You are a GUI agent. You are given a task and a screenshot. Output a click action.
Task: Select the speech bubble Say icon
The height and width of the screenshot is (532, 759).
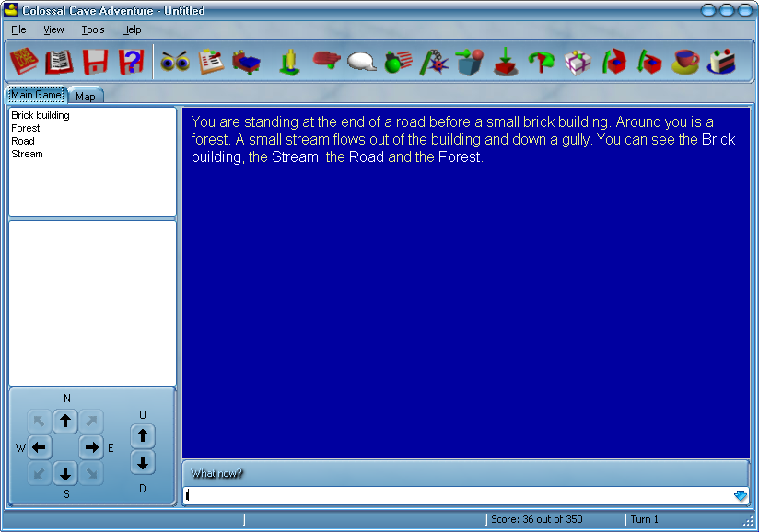[x=360, y=61]
